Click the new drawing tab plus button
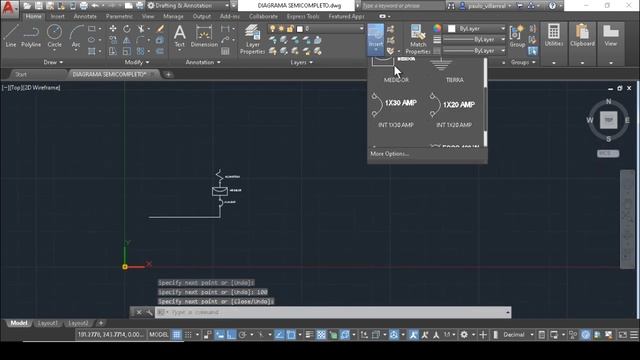Screen dimensions: 640x360 [x=168, y=74]
